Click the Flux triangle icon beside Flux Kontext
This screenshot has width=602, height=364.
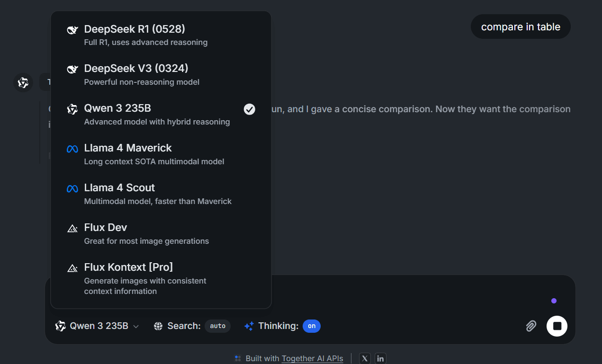point(72,268)
